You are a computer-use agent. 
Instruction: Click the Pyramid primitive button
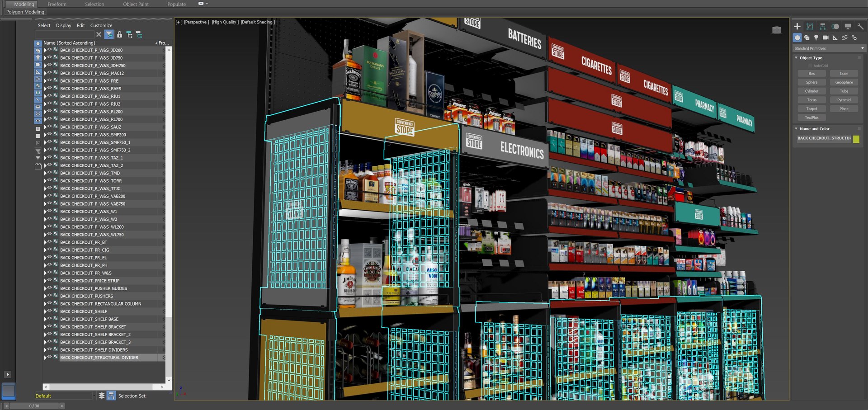point(844,100)
